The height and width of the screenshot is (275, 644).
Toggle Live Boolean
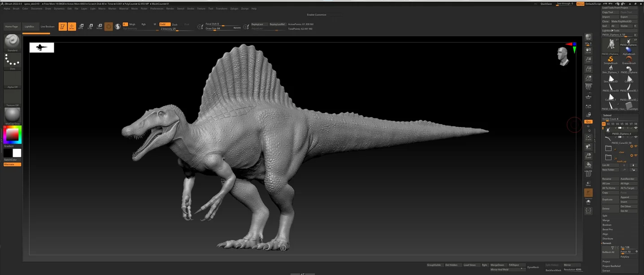click(48, 26)
